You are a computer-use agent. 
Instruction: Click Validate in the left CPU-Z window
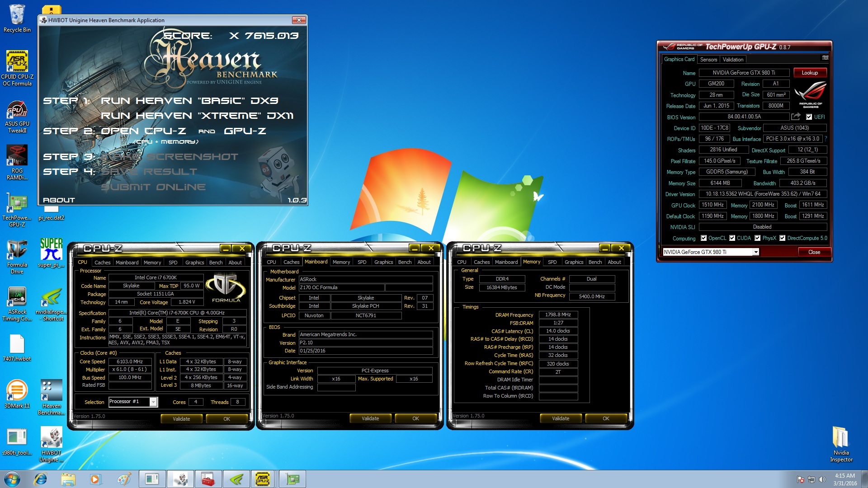tap(181, 419)
